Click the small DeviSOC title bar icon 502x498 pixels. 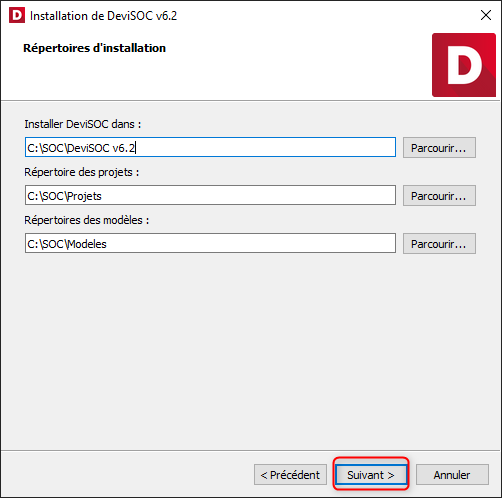point(17,15)
